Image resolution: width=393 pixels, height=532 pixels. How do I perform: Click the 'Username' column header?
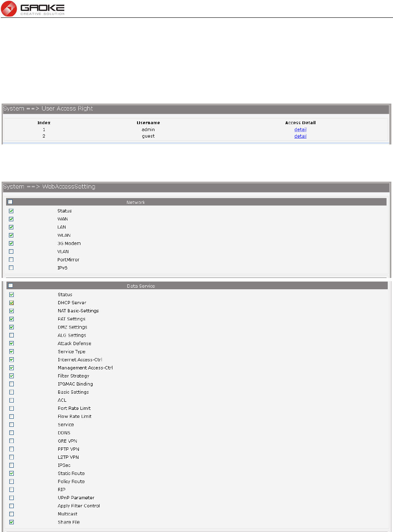[148, 123]
